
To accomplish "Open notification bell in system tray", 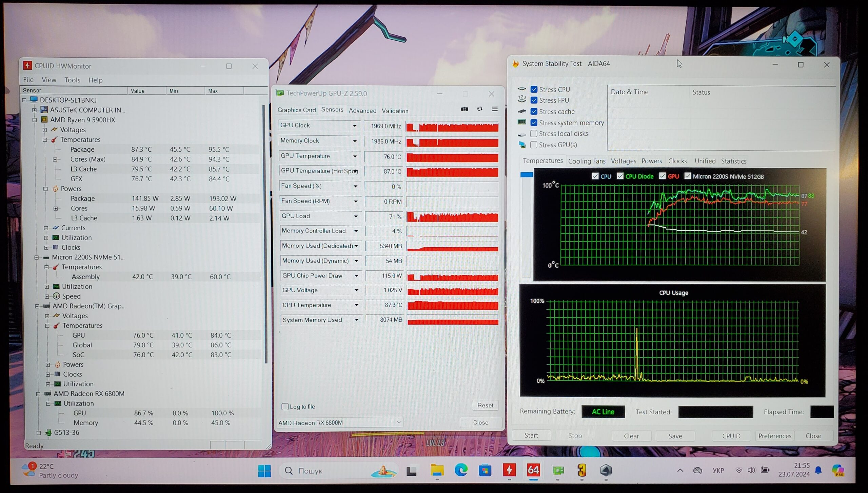I will [x=818, y=470].
